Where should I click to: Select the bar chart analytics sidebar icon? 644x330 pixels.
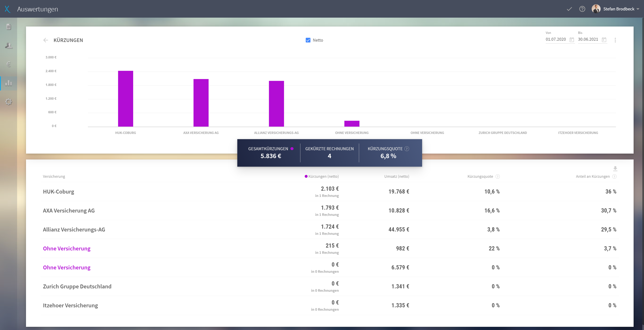(9, 83)
